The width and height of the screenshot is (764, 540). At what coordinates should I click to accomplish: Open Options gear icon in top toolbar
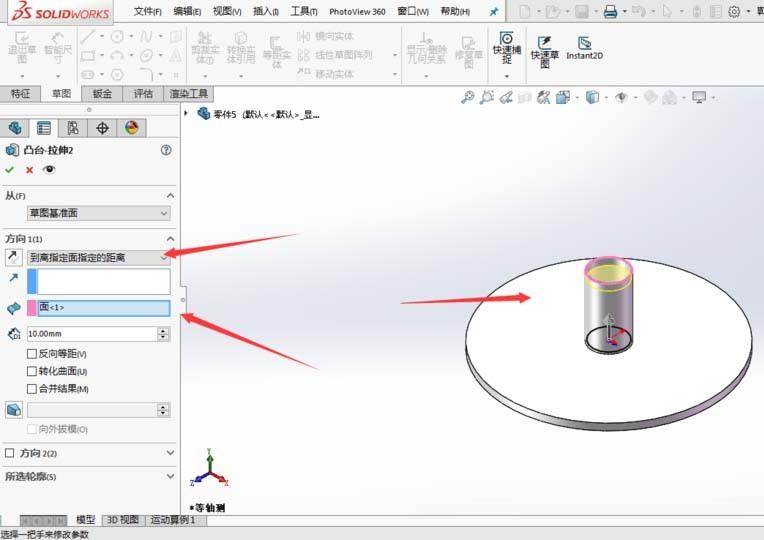point(734,11)
